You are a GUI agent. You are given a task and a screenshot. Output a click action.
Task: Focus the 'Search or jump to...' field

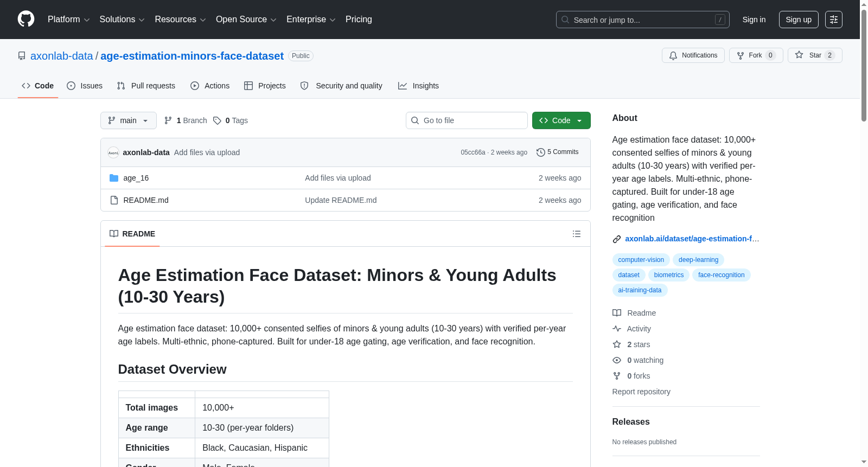(x=643, y=20)
